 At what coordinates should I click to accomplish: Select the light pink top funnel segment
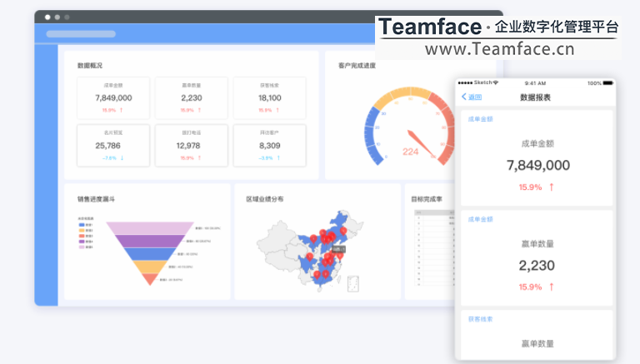pyautogui.click(x=150, y=228)
